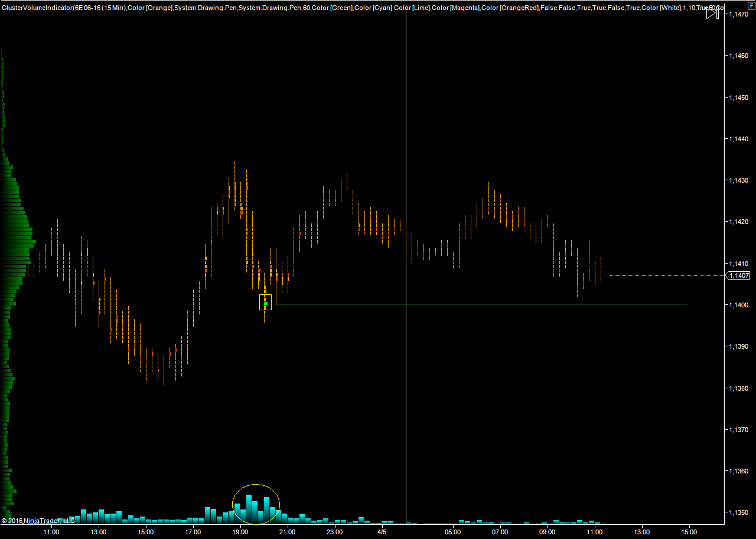Click the 1,1470 price axis label

740,14
